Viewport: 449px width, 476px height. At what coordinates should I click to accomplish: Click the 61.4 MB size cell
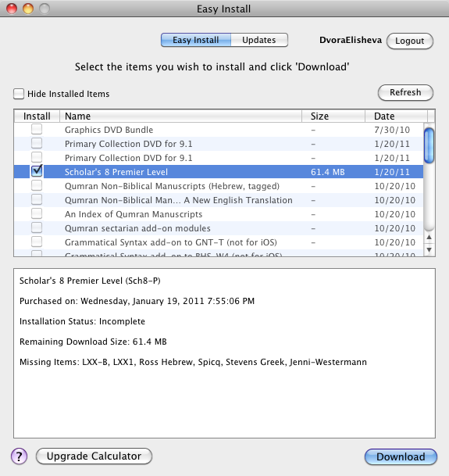coord(328,172)
